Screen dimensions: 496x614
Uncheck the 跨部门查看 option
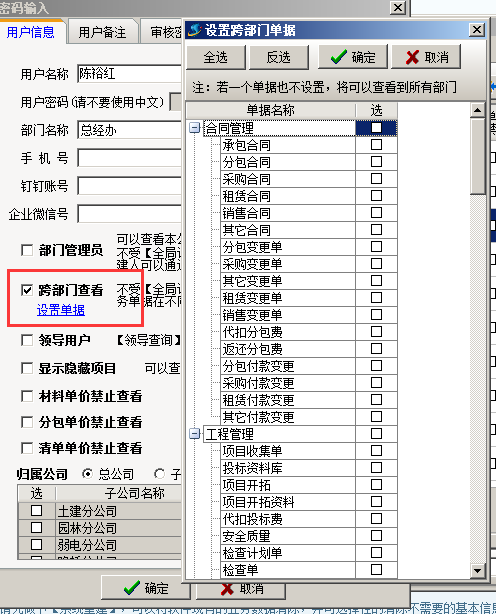(x=27, y=290)
